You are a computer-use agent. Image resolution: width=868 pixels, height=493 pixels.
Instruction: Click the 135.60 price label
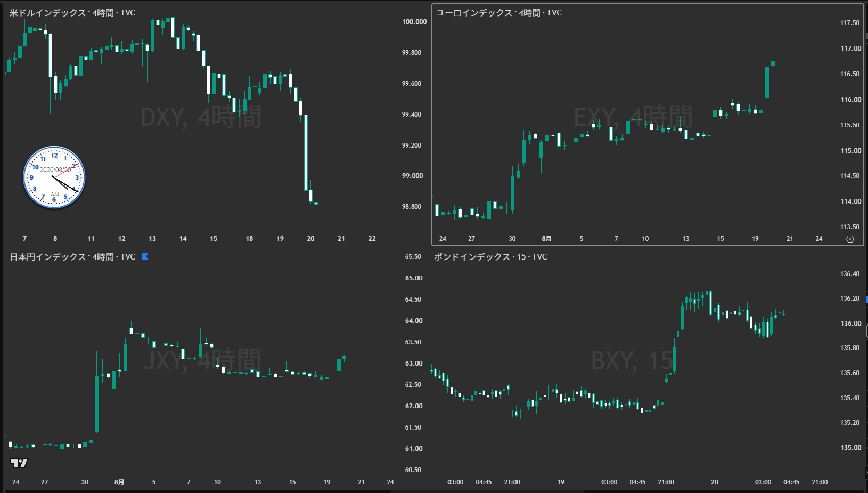click(850, 373)
